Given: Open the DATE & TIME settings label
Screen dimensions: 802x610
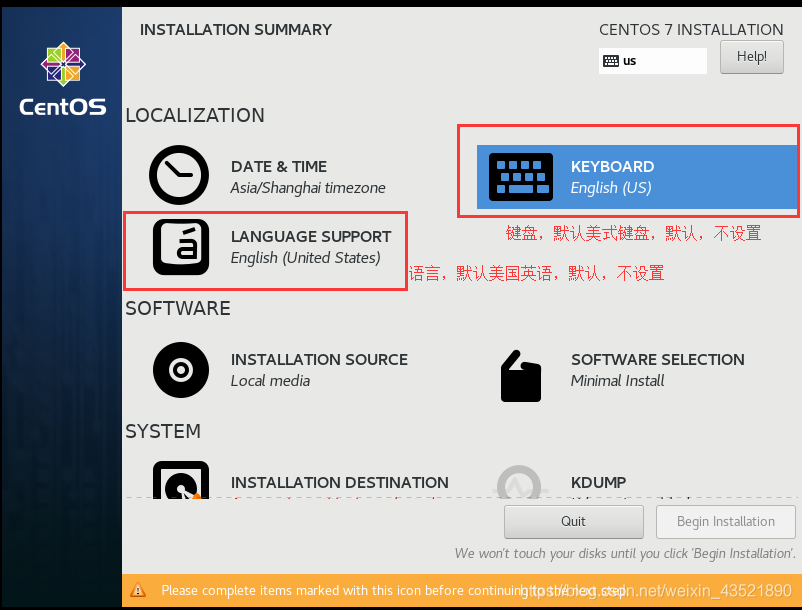Looking at the screenshot, I should click(x=279, y=167).
